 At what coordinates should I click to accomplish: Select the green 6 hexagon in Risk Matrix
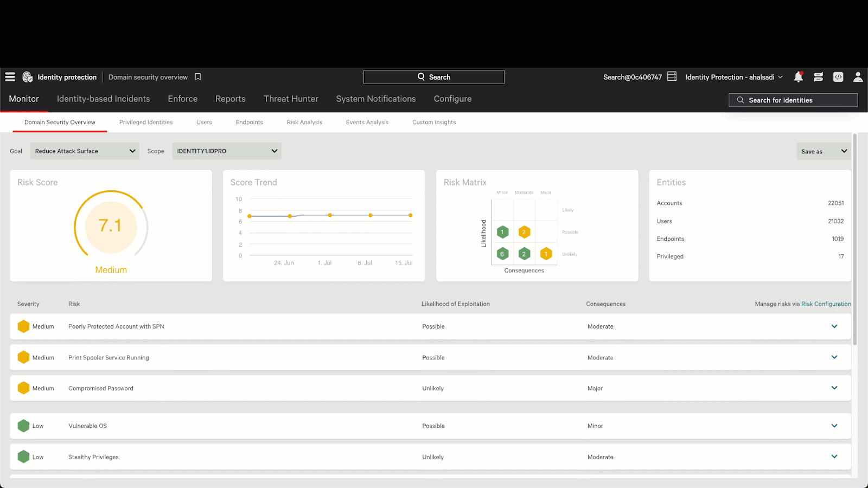click(x=502, y=254)
